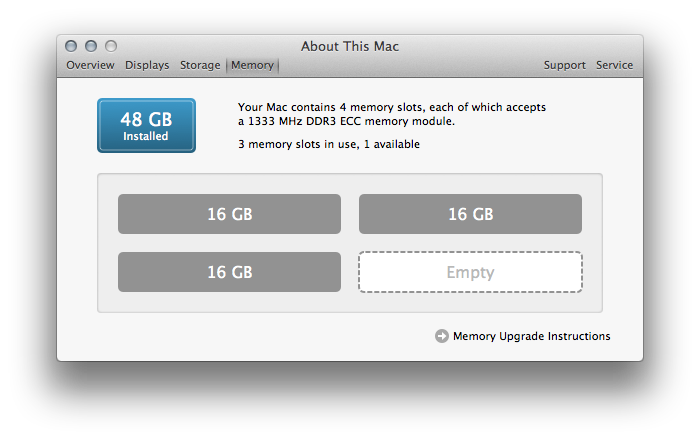Screen dimensions: 700x440
Task: Close the About This Mac window
Action: tap(71, 46)
